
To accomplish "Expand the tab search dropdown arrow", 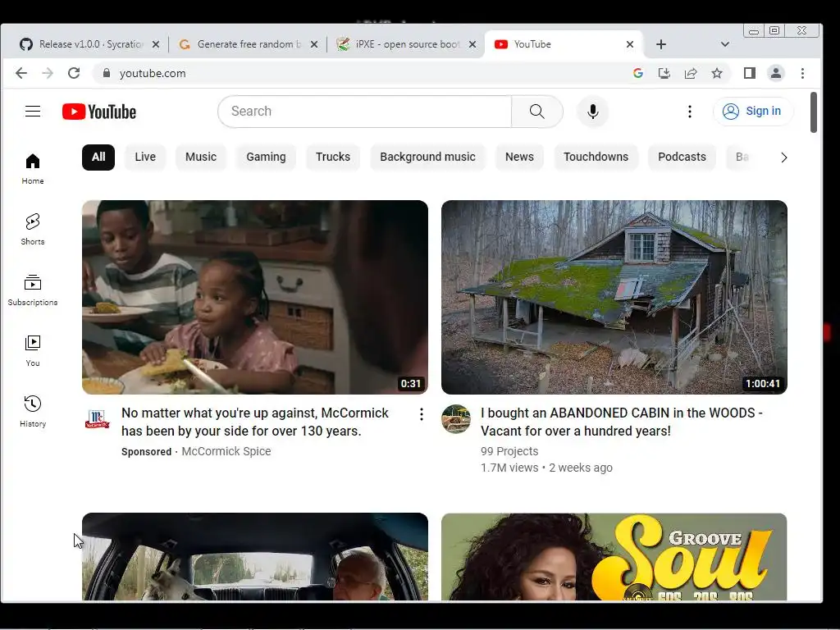I will (x=725, y=44).
